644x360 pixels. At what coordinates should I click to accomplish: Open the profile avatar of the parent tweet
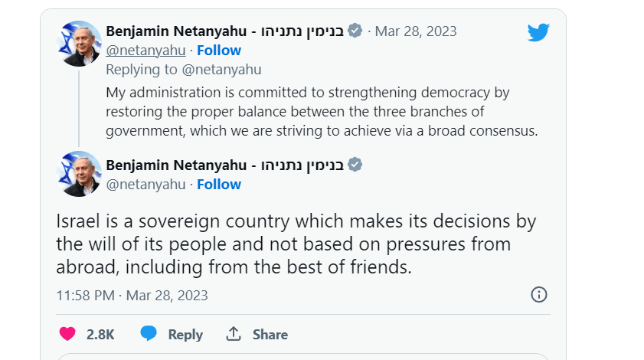(x=80, y=43)
